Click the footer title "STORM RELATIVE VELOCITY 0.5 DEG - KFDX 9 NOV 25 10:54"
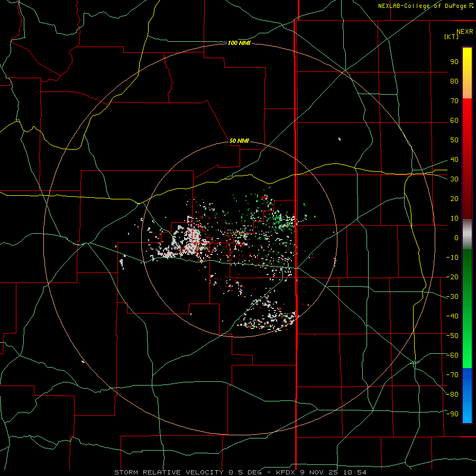Image resolution: width=476 pixels, height=476 pixels. pos(240,472)
